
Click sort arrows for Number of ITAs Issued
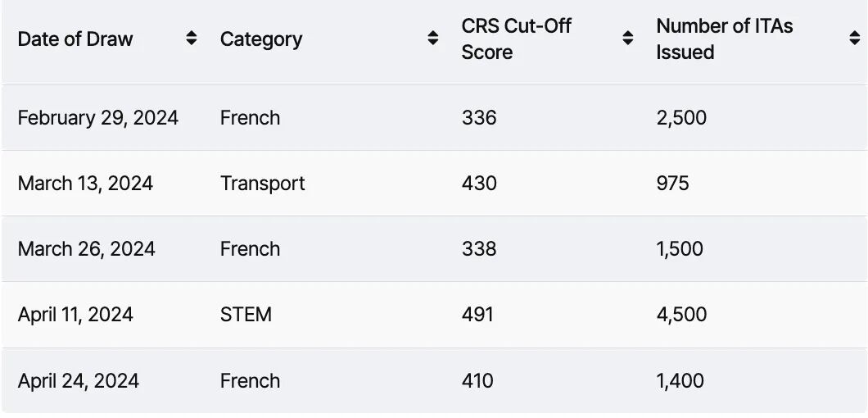[x=854, y=39]
